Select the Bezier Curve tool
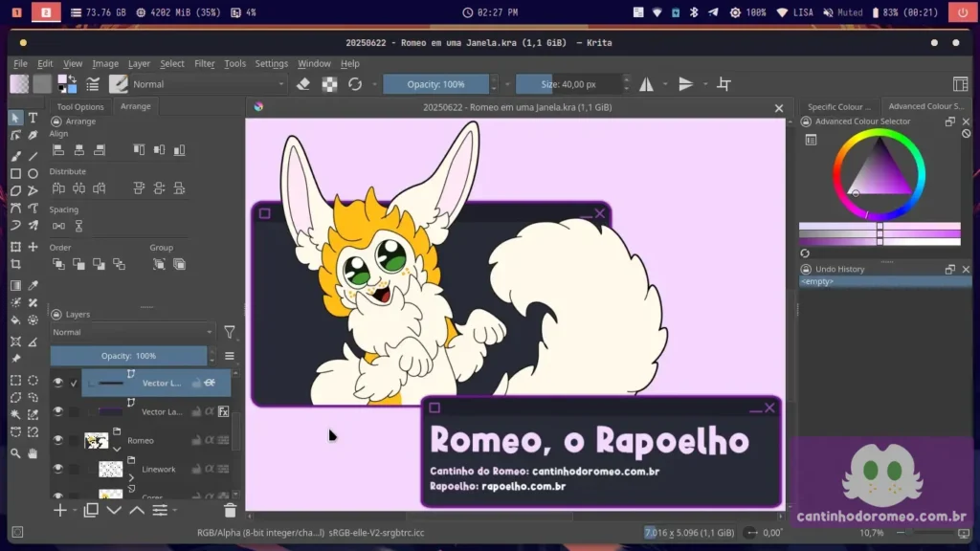 point(15,208)
